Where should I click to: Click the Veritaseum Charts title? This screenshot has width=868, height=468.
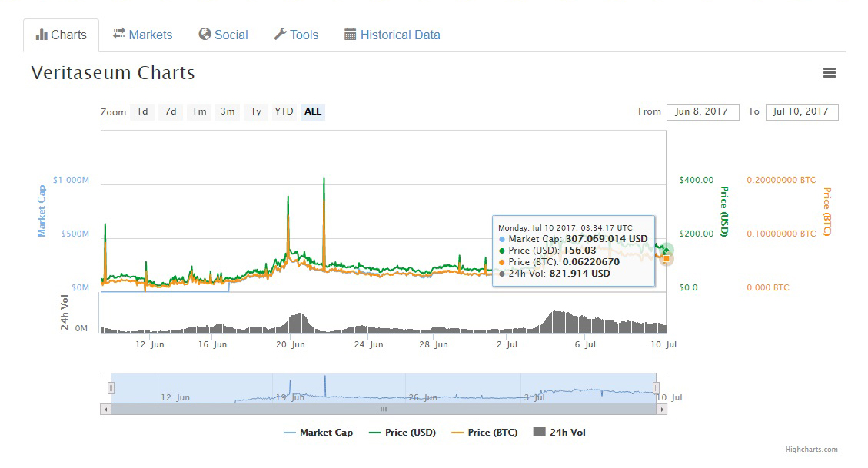click(113, 72)
